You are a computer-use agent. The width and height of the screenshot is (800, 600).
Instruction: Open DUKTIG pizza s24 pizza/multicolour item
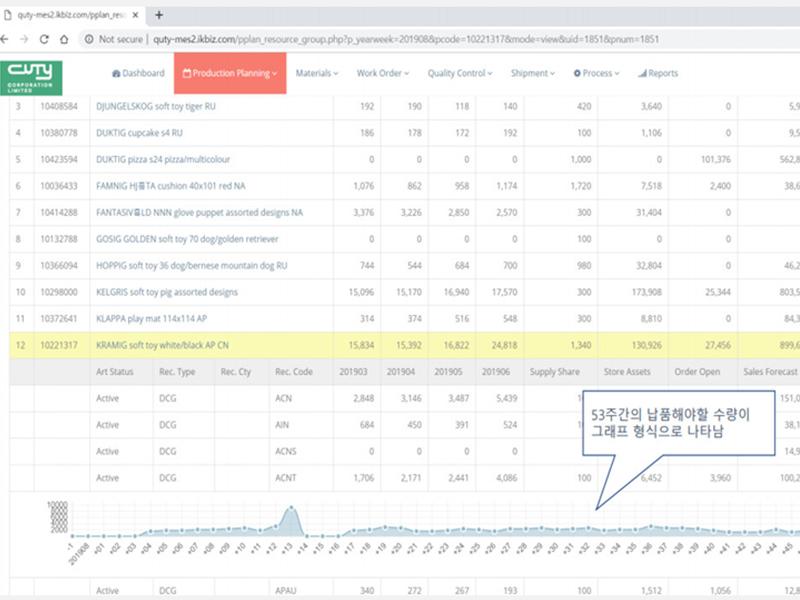click(163, 159)
